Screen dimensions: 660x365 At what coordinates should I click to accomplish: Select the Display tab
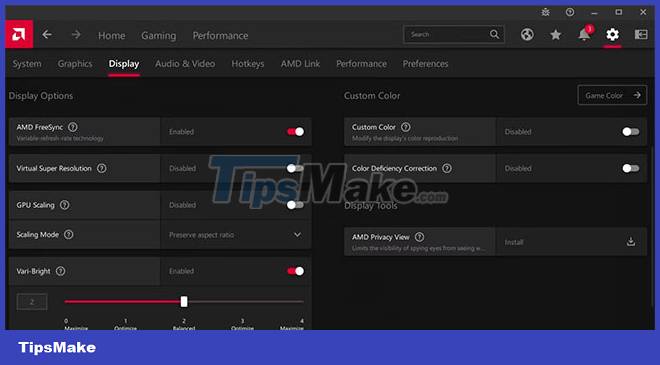click(124, 64)
